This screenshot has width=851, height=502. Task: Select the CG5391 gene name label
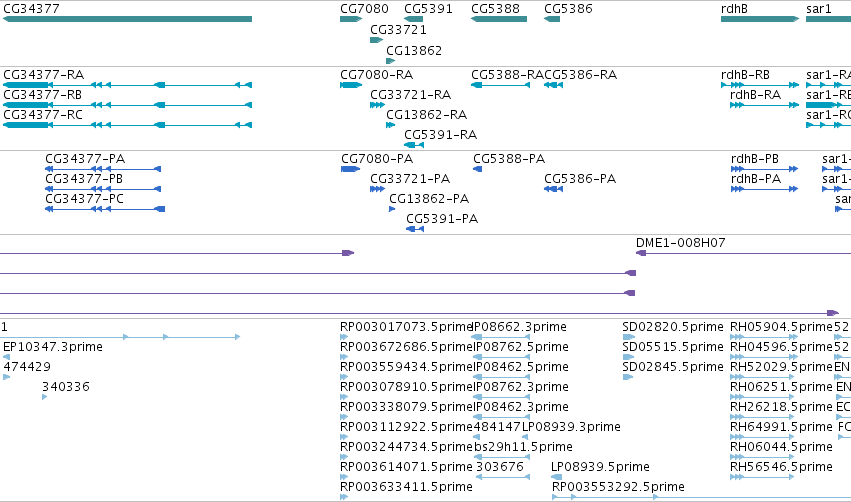pyautogui.click(x=428, y=9)
